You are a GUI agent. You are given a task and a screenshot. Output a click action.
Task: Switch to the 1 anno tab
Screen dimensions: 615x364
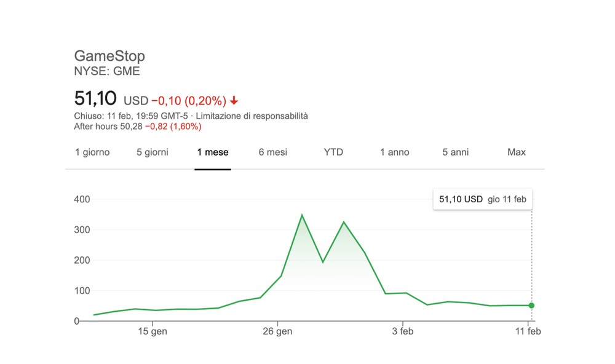click(x=395, y=152)
